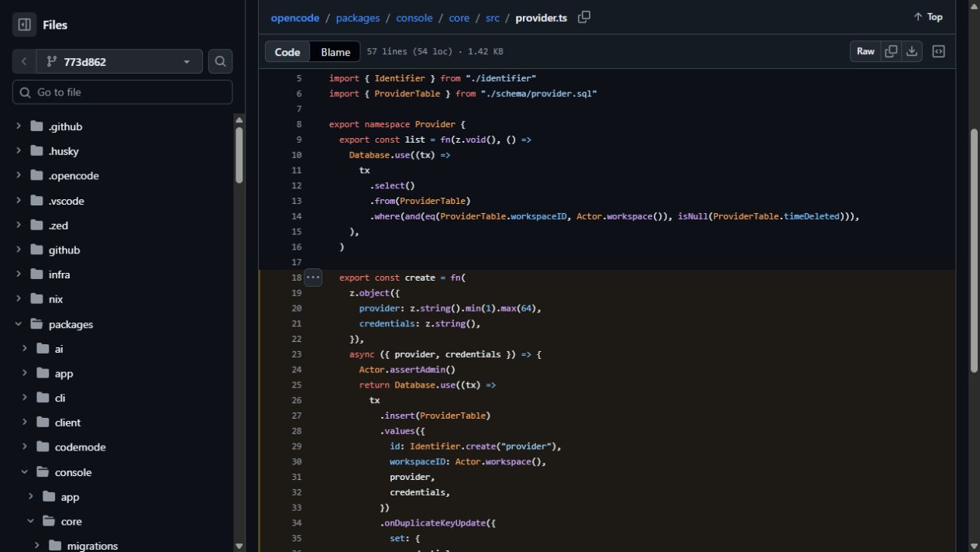
Task: Click the infra folder icon
Action: pos(36,274)
